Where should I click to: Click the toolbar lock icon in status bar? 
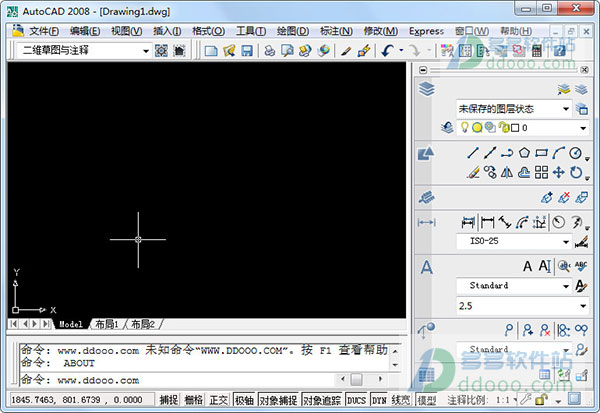pos(541,400)
